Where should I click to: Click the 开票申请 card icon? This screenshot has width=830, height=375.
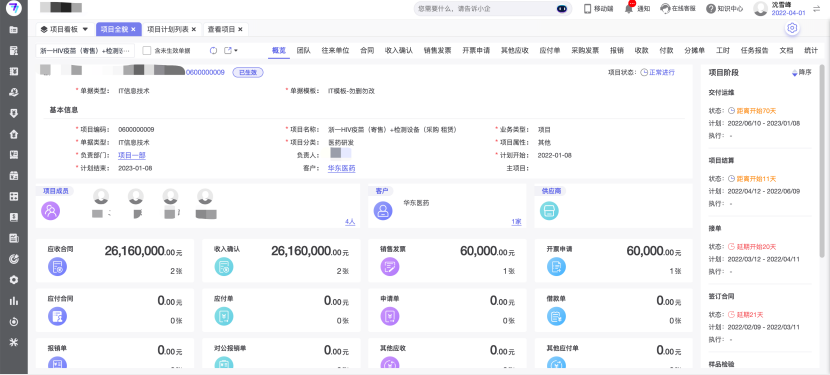[556, 267]
